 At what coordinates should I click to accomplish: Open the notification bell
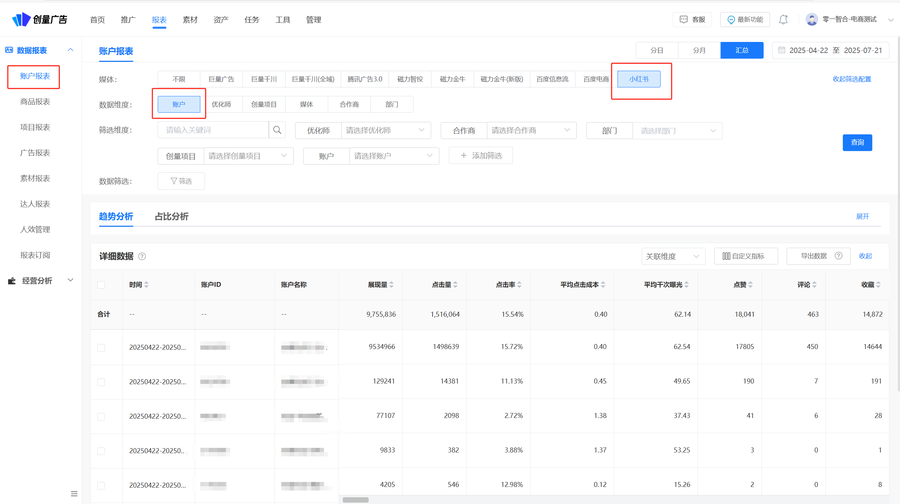tap(783, 20)
